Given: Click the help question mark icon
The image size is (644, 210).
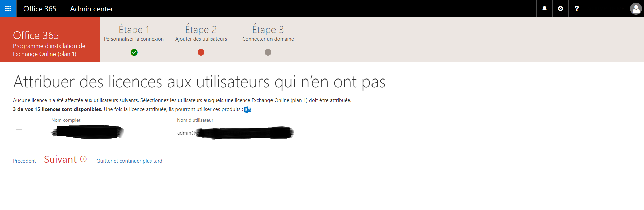Looking at the screenshot, I should pyautogui.click(x=577, y=8).
